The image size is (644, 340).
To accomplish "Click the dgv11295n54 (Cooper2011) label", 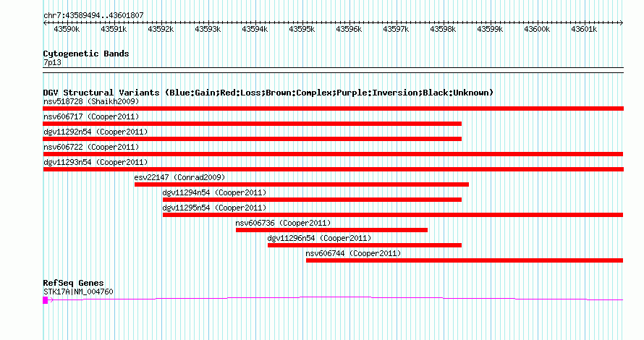I will tap(214, 208).
